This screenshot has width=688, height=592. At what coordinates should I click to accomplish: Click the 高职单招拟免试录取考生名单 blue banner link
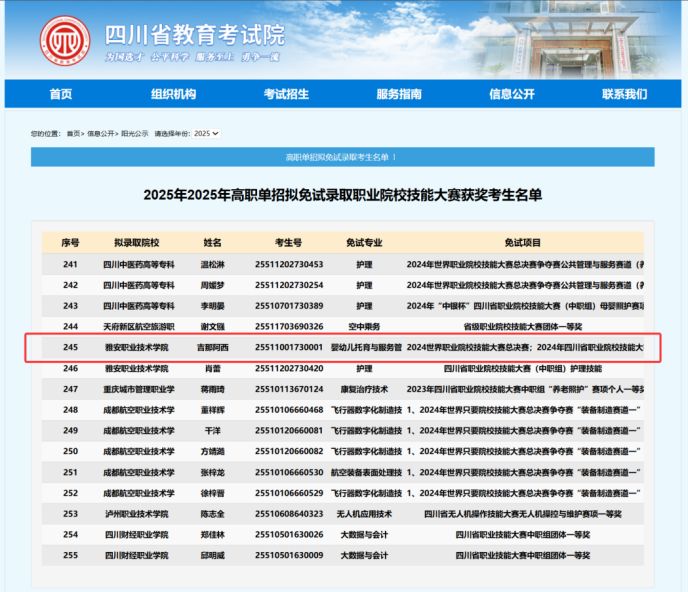tap(337, 157)
